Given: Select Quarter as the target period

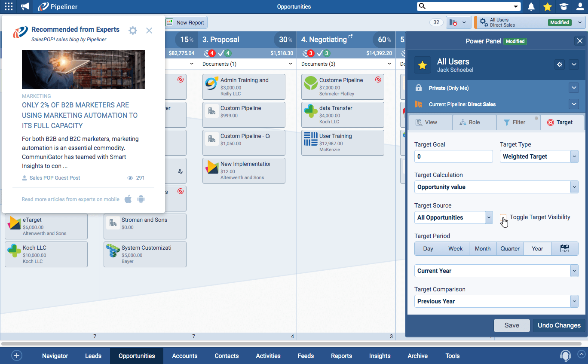Looking at the screenshot, I should [510, 248].
